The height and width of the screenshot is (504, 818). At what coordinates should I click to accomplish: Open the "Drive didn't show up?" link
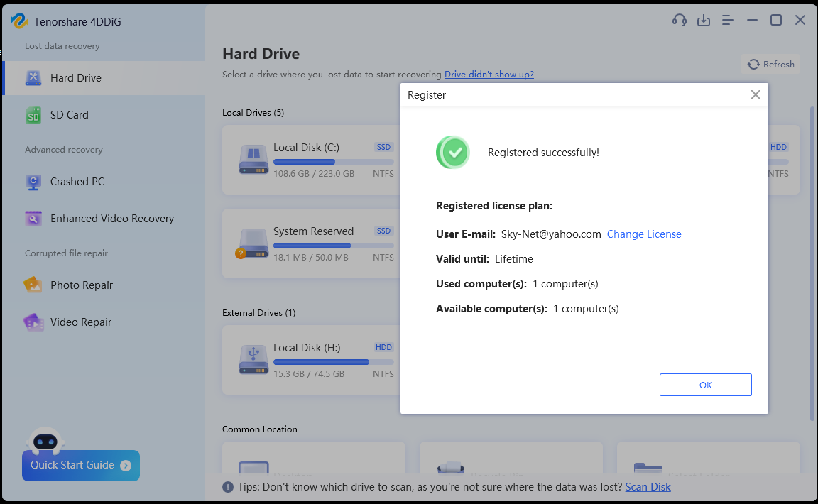pyautogui.click(x=489, y=74)
